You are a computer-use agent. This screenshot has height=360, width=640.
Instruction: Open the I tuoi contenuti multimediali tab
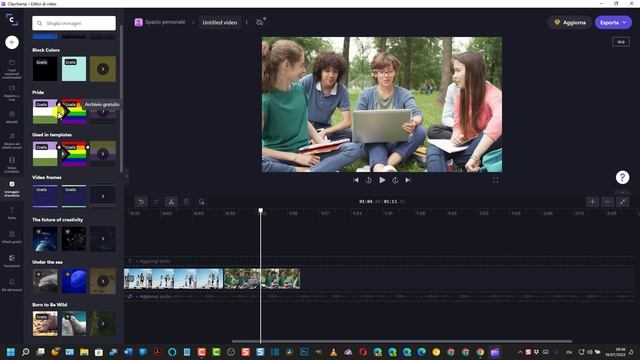pyautogui.click(x=11, y=69)
